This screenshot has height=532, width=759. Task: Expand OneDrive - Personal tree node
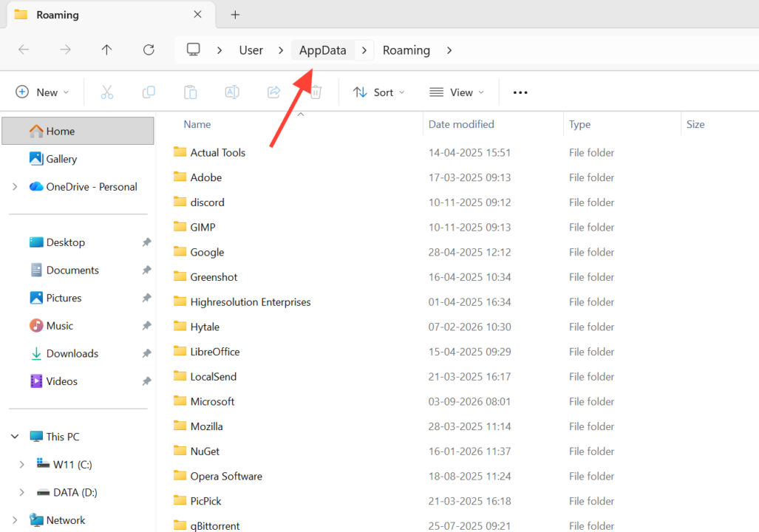point(15,187)
